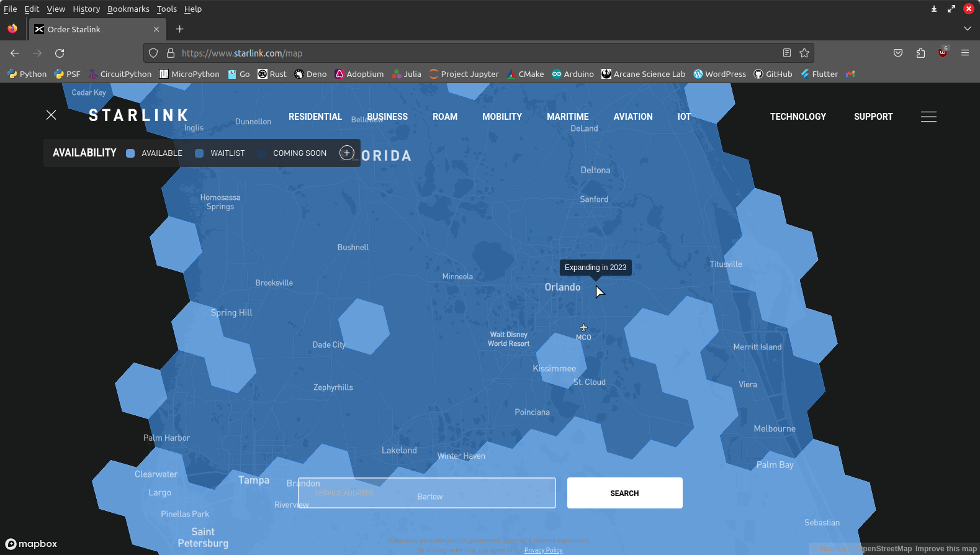Open the Flutter bookmark
The image size is (980, 555).
(x=819, y=74)
